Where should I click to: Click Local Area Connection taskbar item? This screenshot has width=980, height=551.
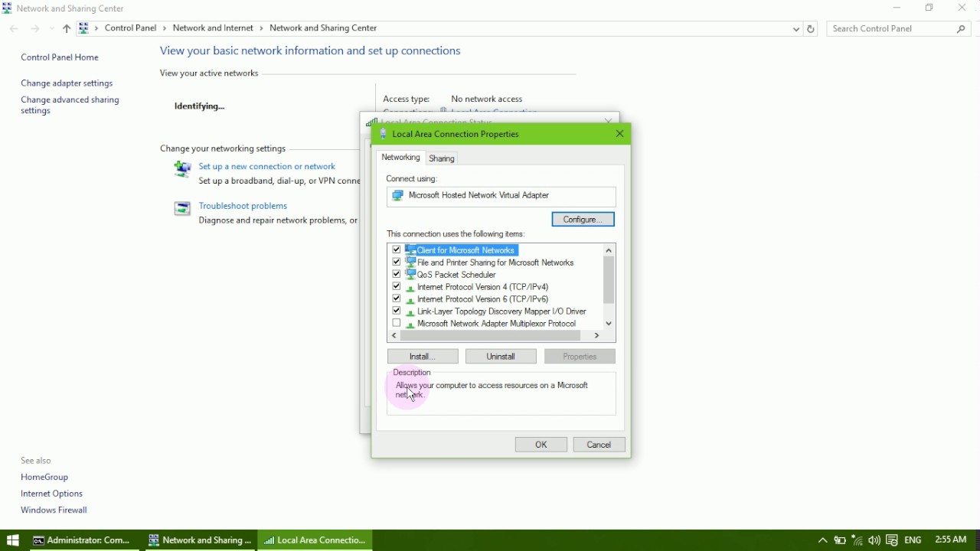(315, 541)
